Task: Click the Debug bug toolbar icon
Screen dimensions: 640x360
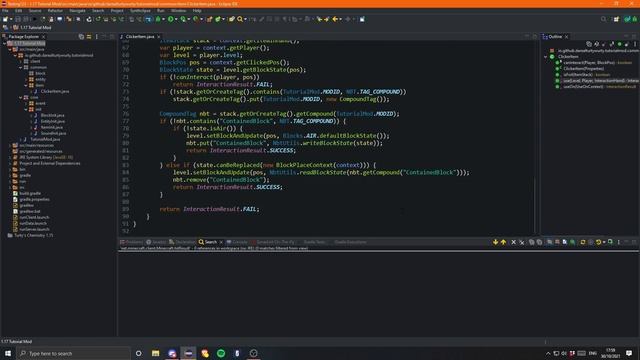Action: click(x=158, y=19)
